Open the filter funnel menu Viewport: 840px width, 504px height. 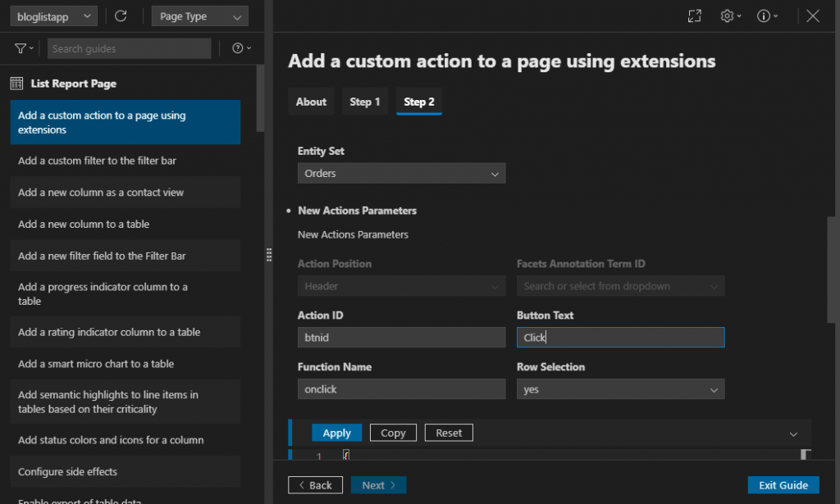click(24, 48)
